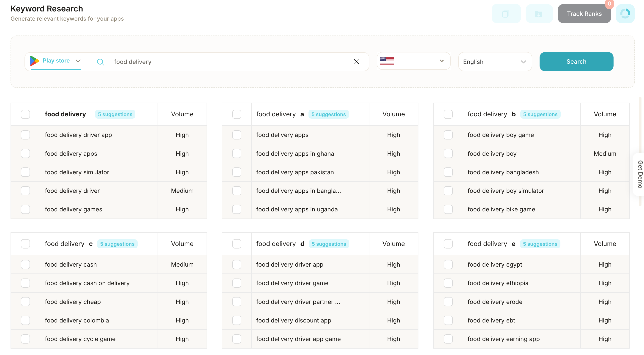Open the country selector dropdown arrow
Screen dimensions: 644x355
point(442,61)
